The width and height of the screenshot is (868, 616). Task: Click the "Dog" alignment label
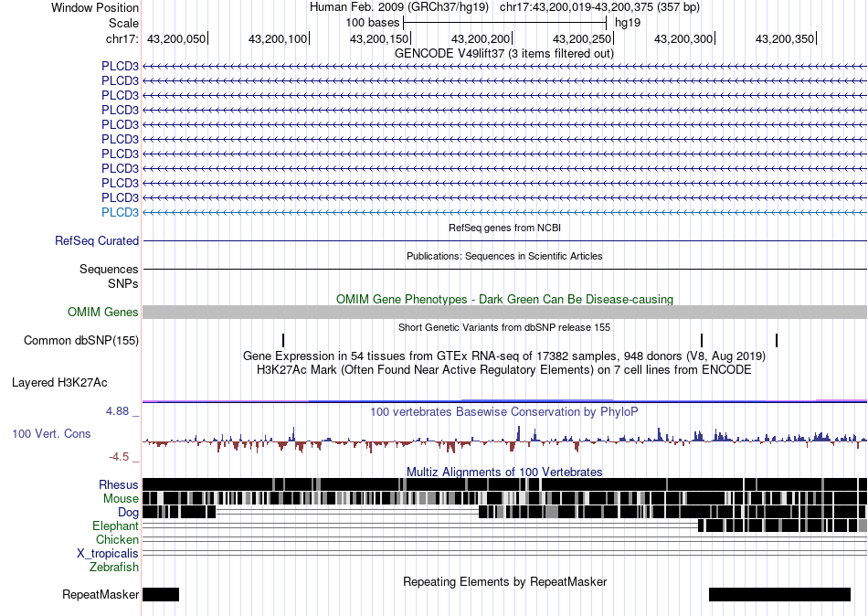(x=129, y=513)
